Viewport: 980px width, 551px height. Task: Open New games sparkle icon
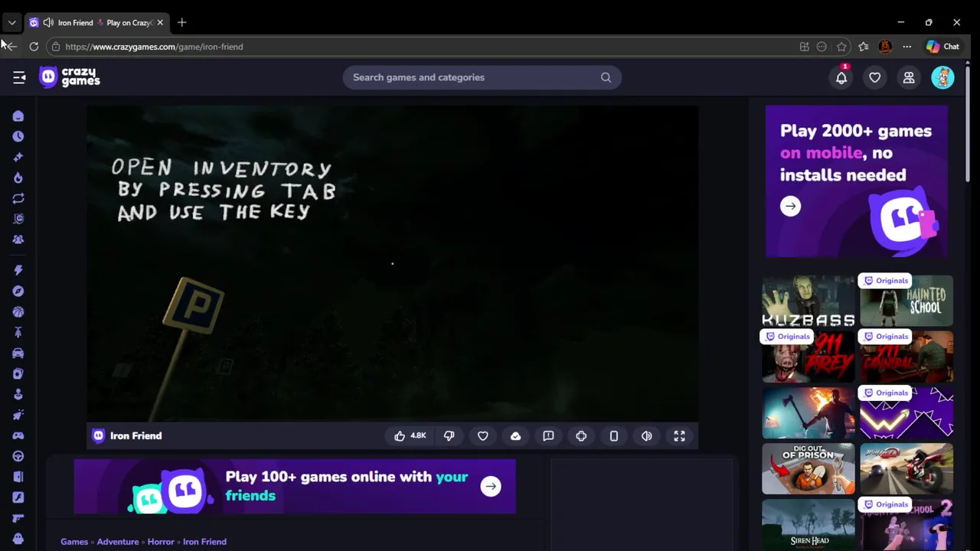click(18, 157)
